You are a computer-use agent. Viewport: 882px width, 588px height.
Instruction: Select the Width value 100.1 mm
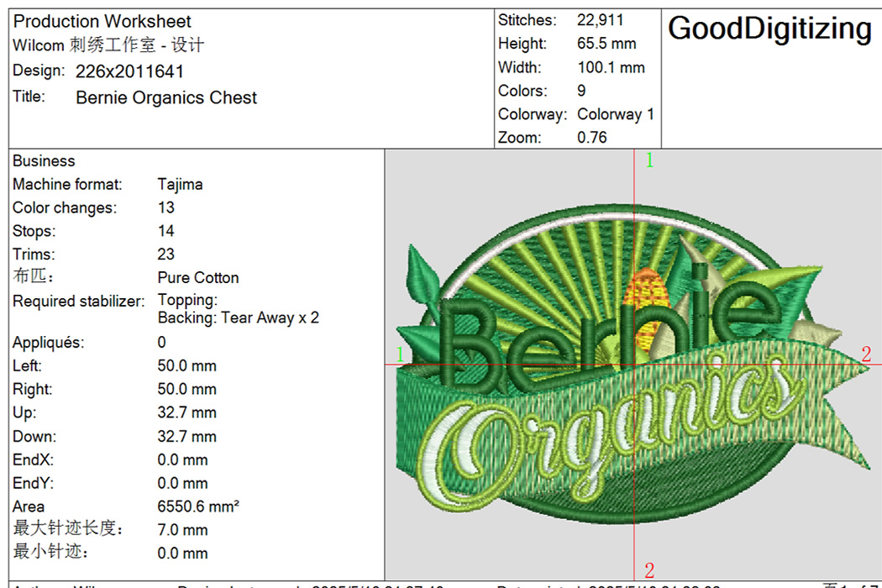click(611, 67)
